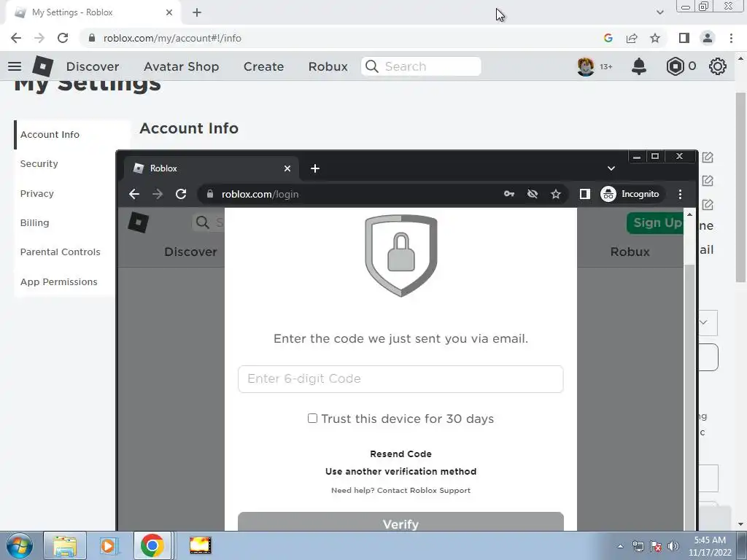Click the background settings page vertical scrollbar
Viewport: 747px width, 560px height.
click(740, 186)
